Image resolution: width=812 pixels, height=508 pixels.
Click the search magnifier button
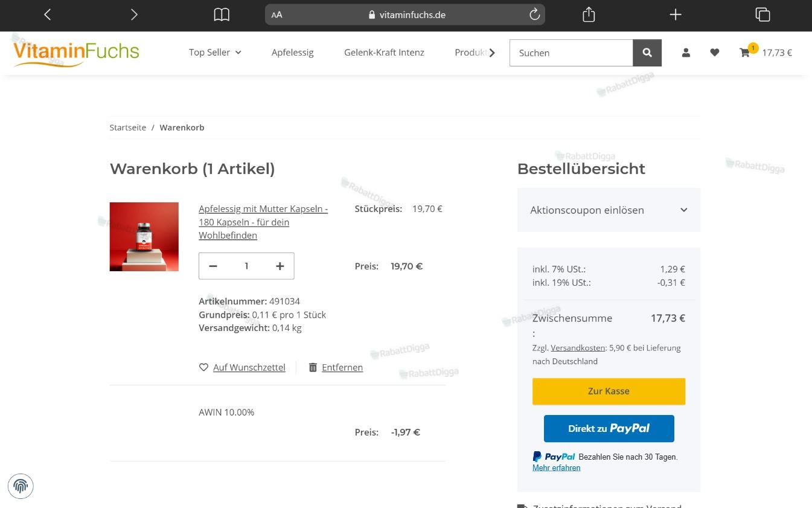click(x=647, y=53)
